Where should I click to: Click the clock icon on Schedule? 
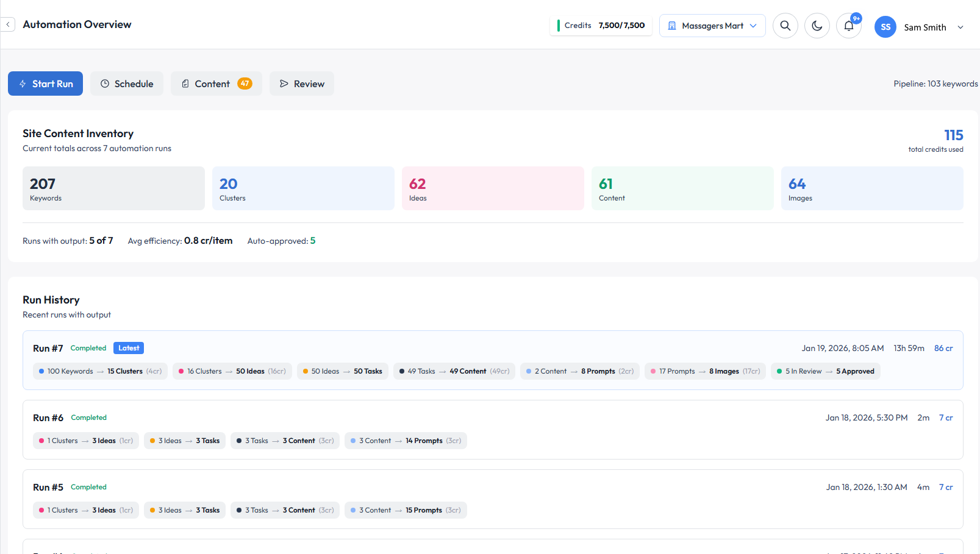[x=105, y=83]
